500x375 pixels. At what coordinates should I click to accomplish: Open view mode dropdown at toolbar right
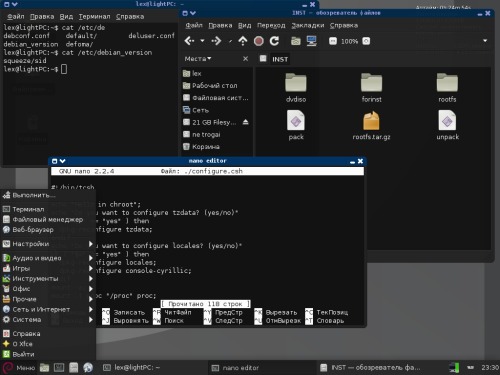point(485,41)
